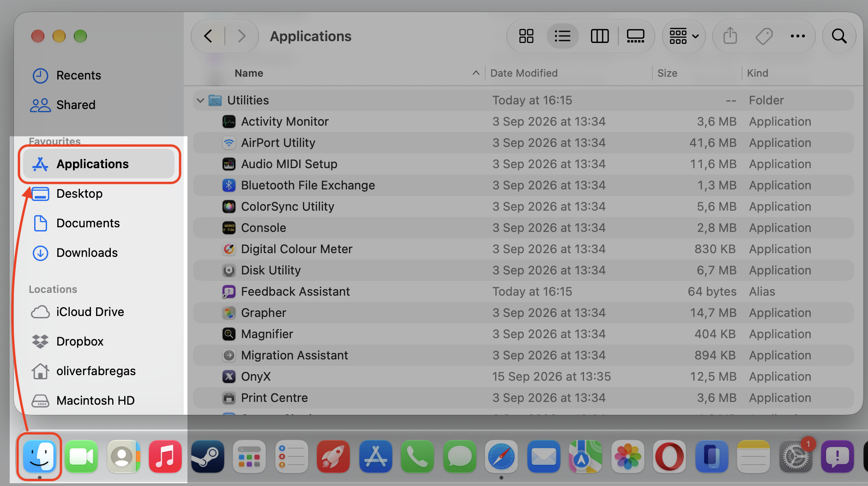This screenshot has width=868, height=486.
Task: Select the Console app icon
Action: [229, 228]
